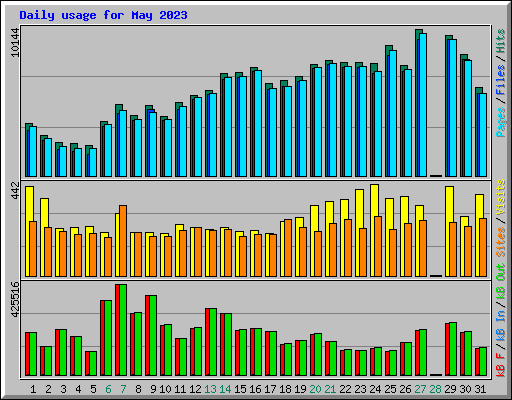Click day 25 on the x-axis
512x400 pixels.
(390, 389)
